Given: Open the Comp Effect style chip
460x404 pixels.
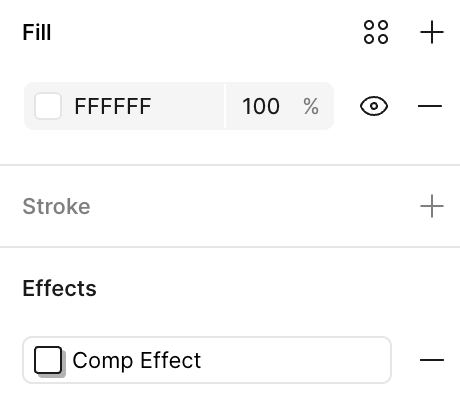Looking at the screenshot, I should [207, 360].
